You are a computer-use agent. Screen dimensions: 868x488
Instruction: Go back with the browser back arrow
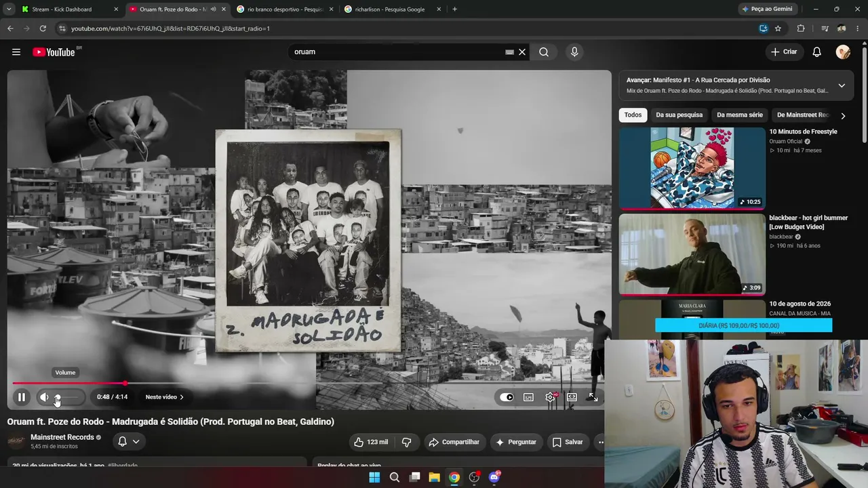[10, 28]
